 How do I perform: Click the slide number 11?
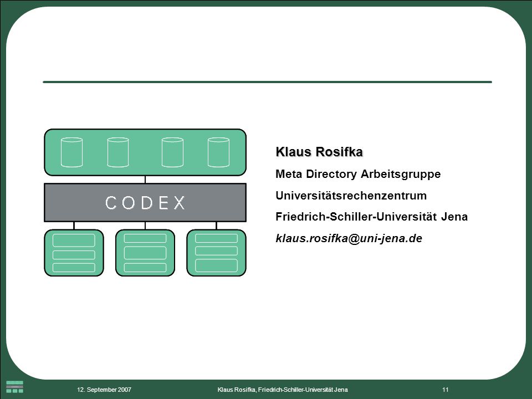pos(446,390)
